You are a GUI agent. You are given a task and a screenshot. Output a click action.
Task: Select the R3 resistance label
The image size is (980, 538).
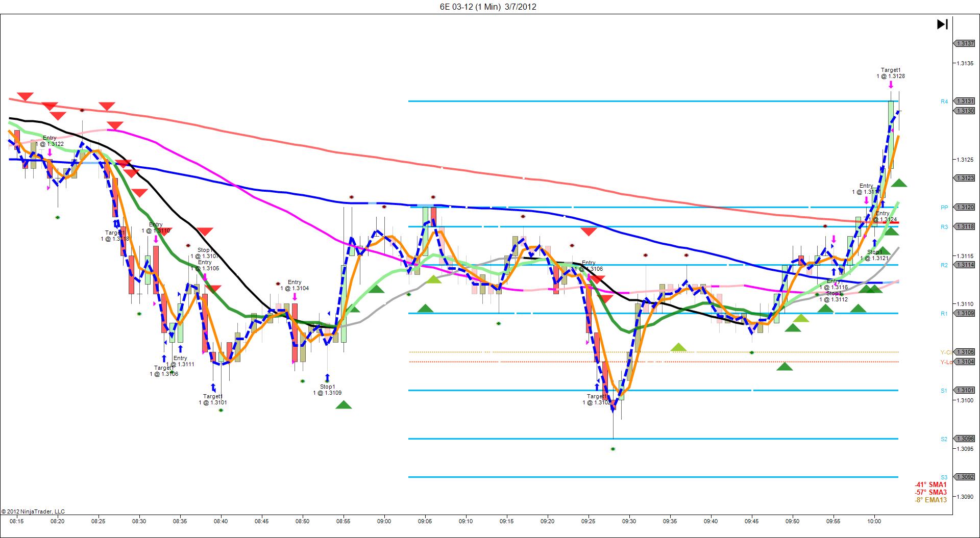[x=944, y=227]
